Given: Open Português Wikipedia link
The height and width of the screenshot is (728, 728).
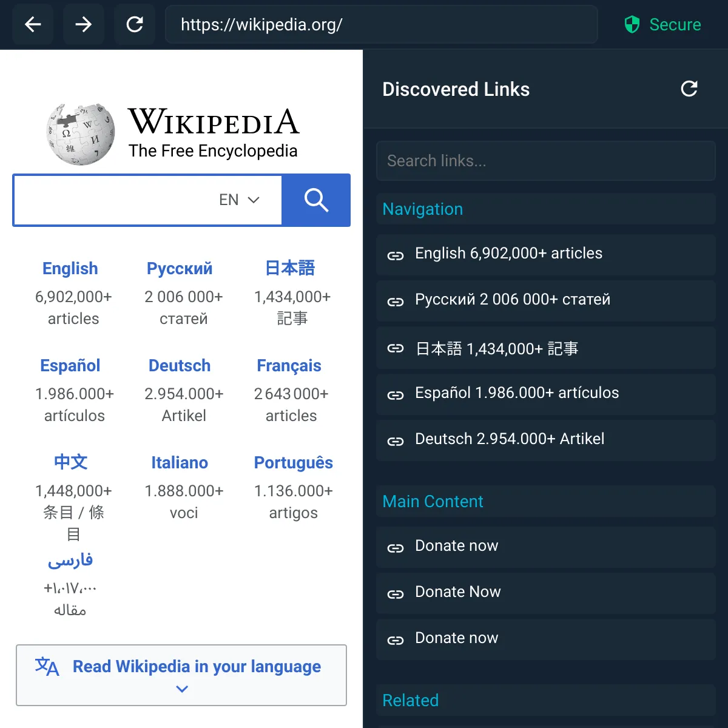Looking at the screenshot, I should point(294,462).
